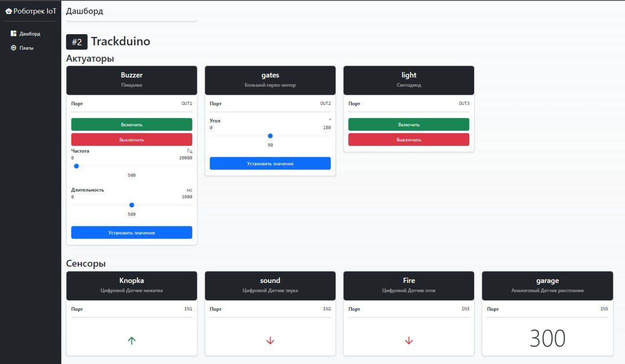Click the red down arrow in Fire card
Screen dimensions: 625x364
point(409,341)
